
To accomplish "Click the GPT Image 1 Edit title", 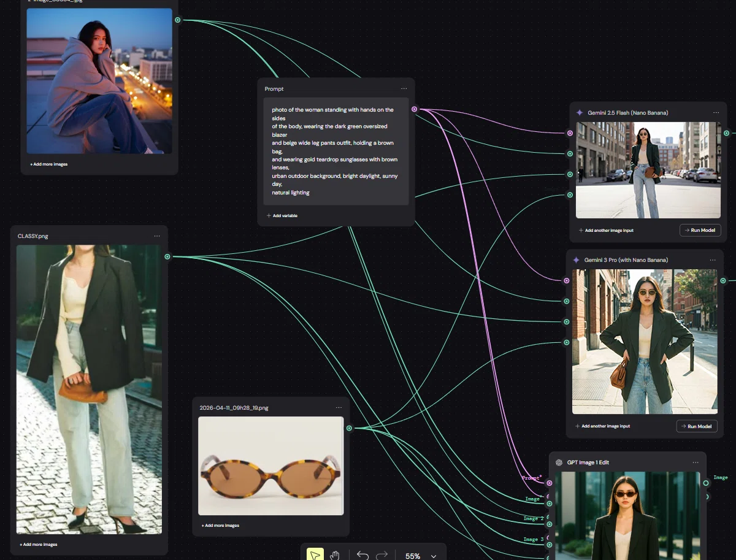I will click(x=588, y=462).
